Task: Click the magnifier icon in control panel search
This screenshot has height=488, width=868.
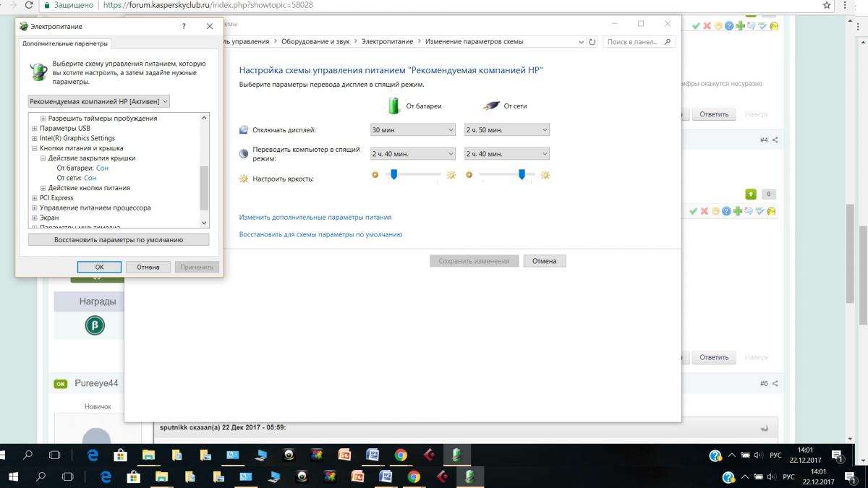Action: (668, 42)
